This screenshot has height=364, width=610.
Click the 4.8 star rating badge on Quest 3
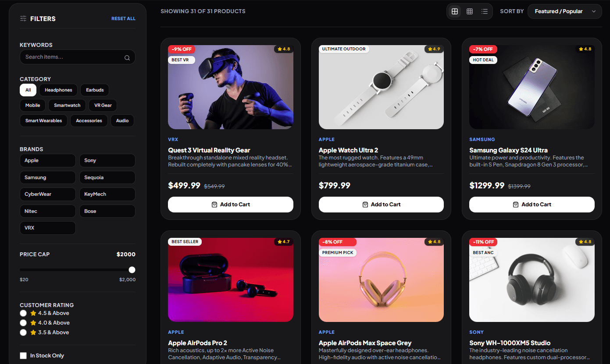tap(284, 49)
